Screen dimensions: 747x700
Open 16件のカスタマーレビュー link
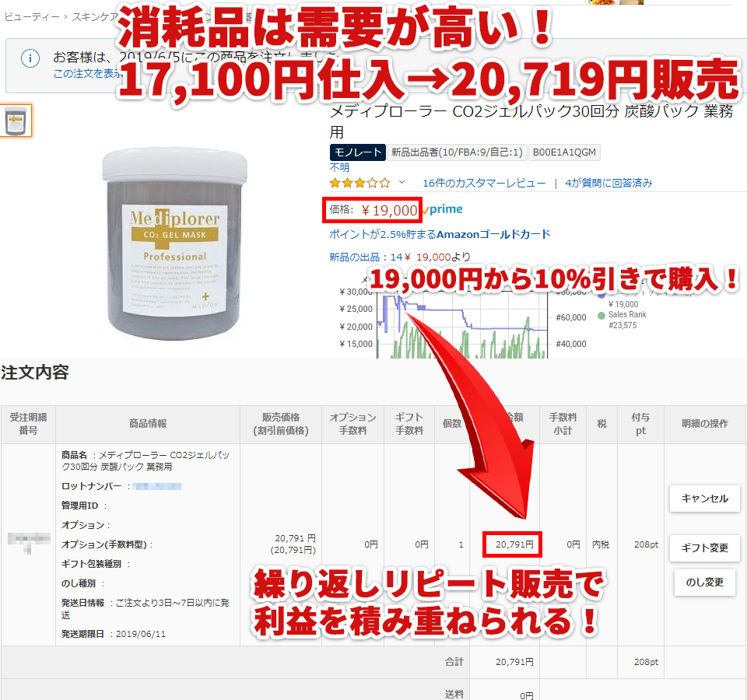[484, 183]
